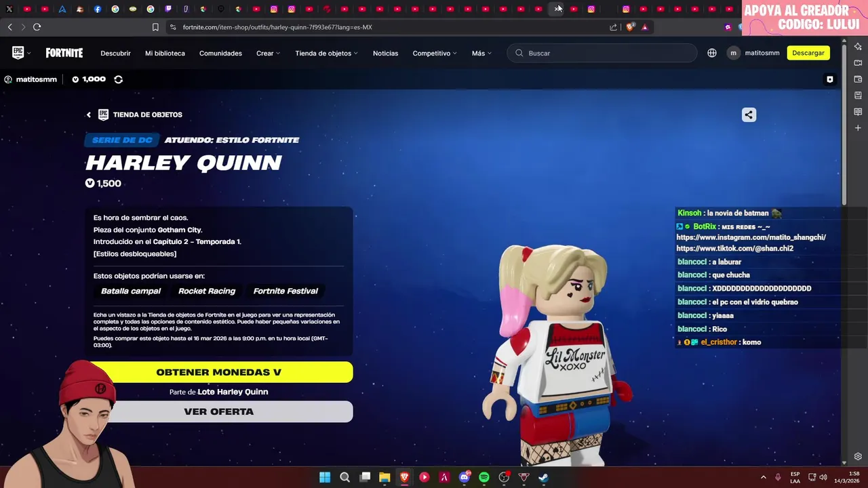Screen dimensions: 868x488
Task: Click the Lote Harley Quinn text
Action: click(233, 392)
